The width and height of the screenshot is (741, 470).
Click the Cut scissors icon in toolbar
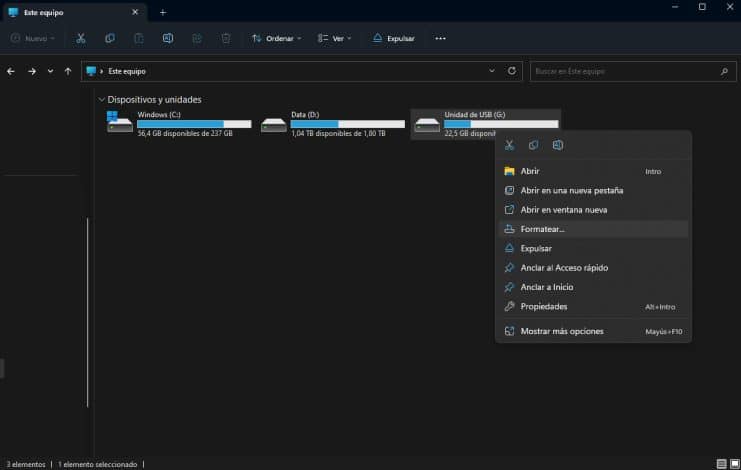point(81,38)
